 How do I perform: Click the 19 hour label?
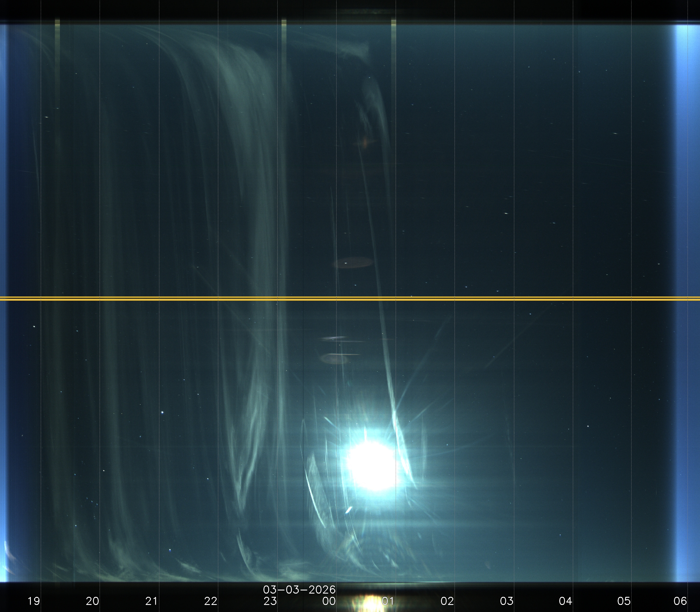tap(34, 601)
